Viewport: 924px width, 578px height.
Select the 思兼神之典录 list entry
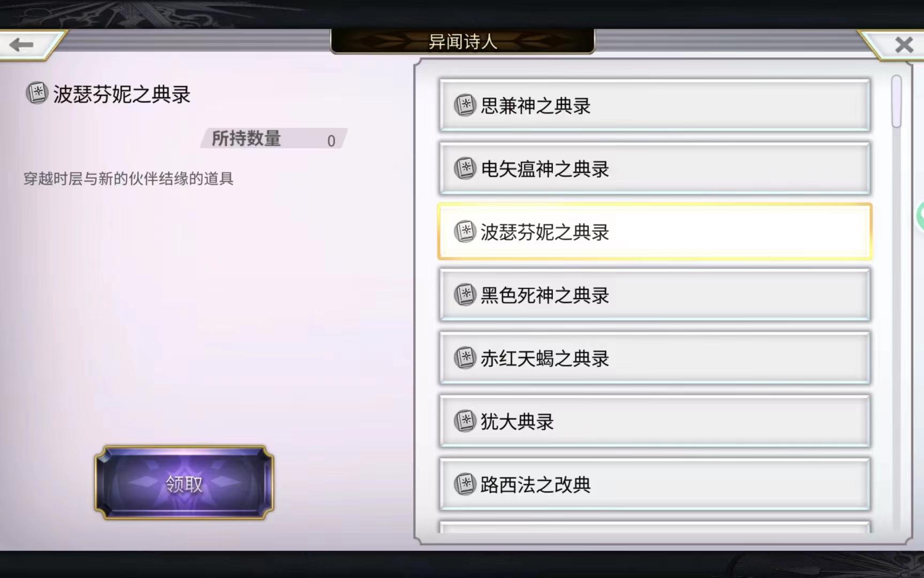coord(655,105)
